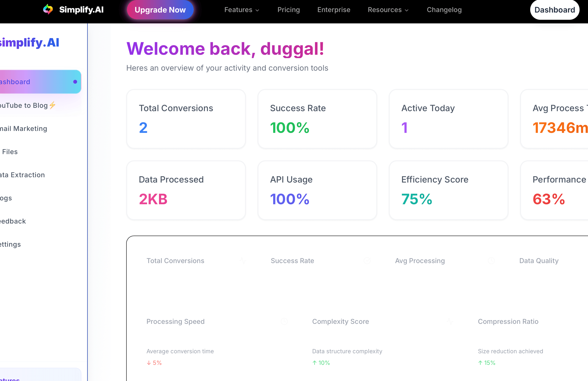
Task: Click the green up 15% trend indicator
Action: tap(487, 363)
